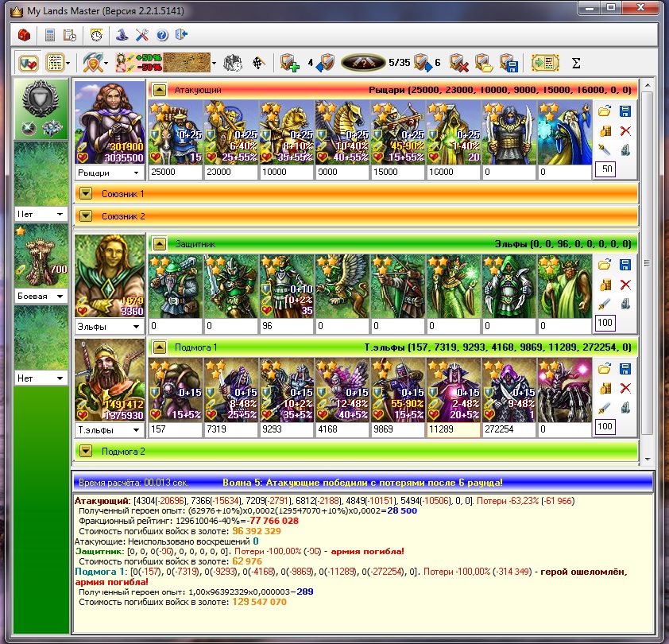The image size is (669, 644).
Task: Click the defender unit field with 96
Action: pyautogui.click(x=286, y=326)
